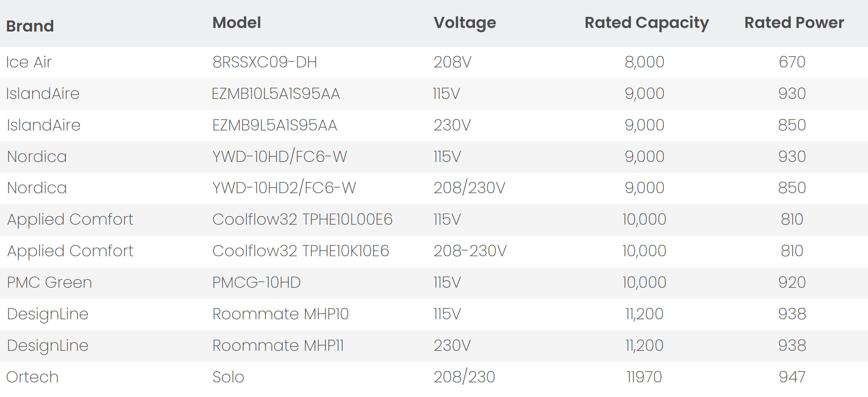
Task: Click the 947 rated power value
Action: pyautogui.click(x=792, y=377)
